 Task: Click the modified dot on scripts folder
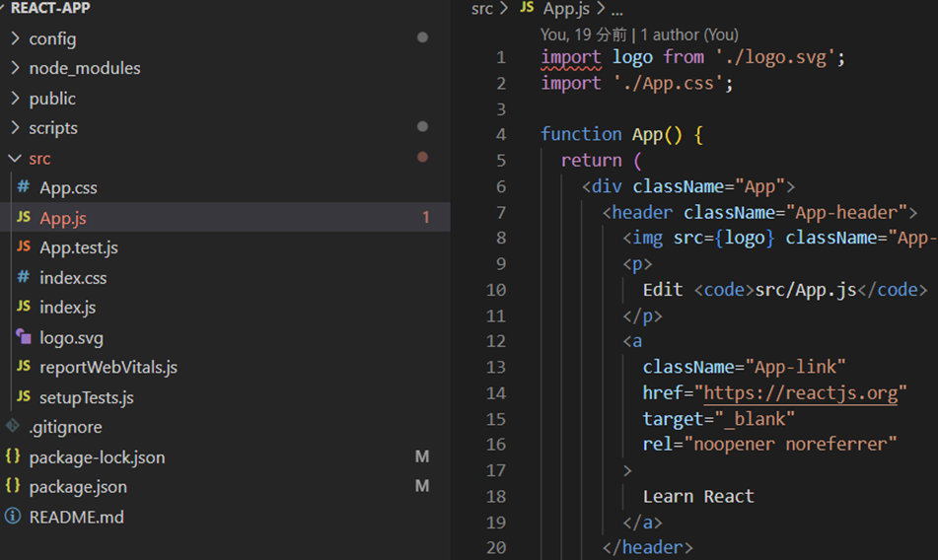422,126
